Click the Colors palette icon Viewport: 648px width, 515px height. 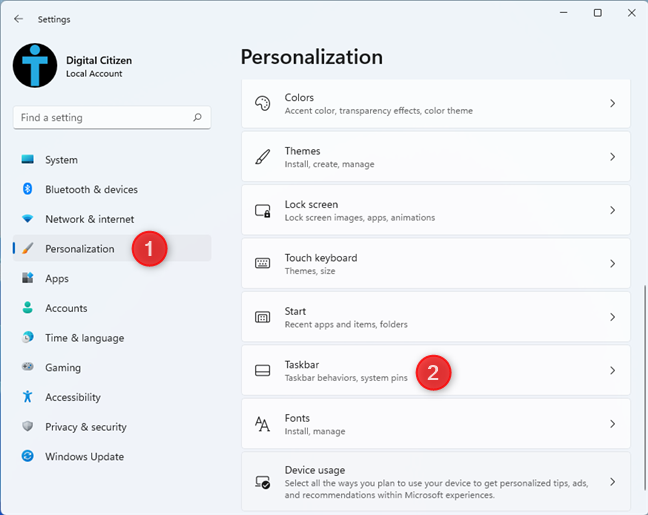point(262,103)
